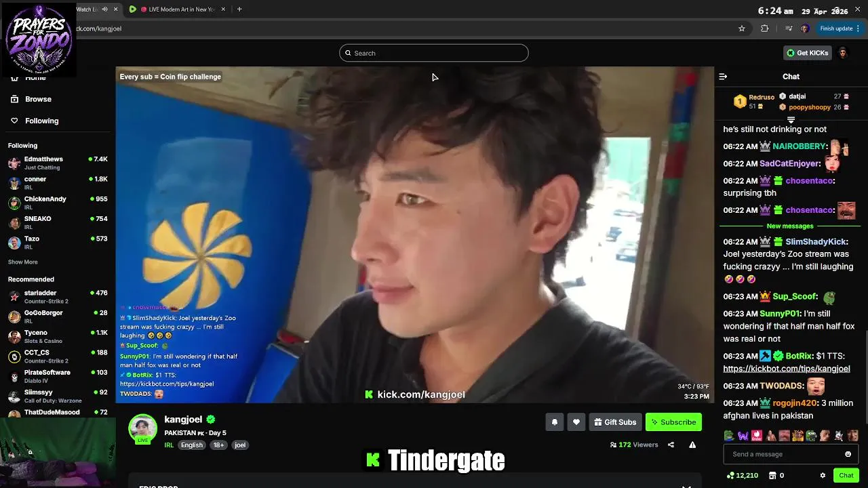Click the Gift Subs button
This screenshot has width=868, height=488.
click(615, 422)
